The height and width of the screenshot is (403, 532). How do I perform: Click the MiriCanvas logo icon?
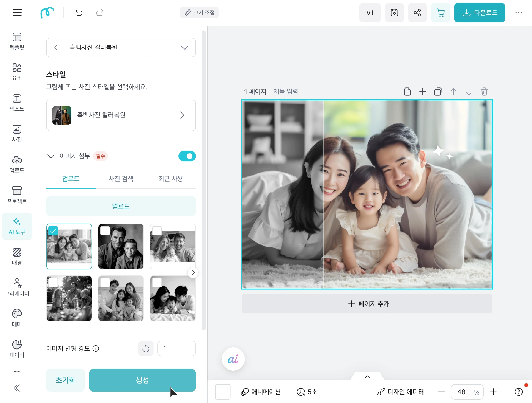(x=47, y=13)
